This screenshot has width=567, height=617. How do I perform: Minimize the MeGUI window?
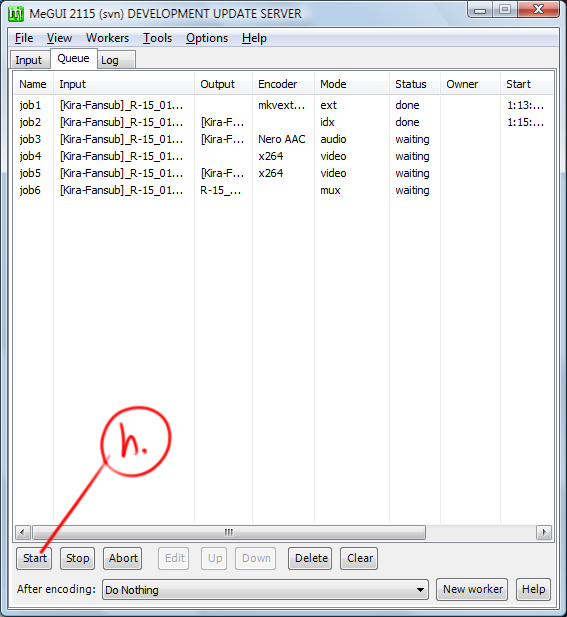pyautogui.click(x=480, y=9)
